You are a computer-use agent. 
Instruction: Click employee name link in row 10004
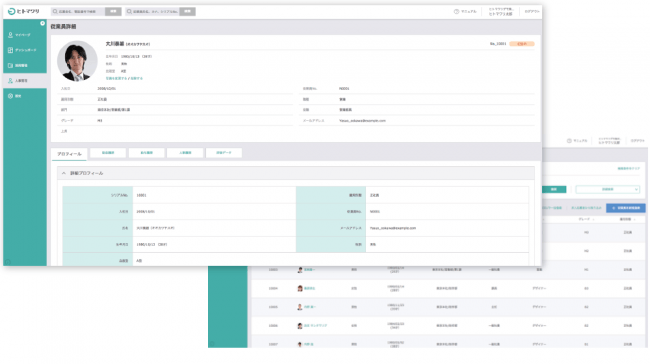click(x=310, y=289)
